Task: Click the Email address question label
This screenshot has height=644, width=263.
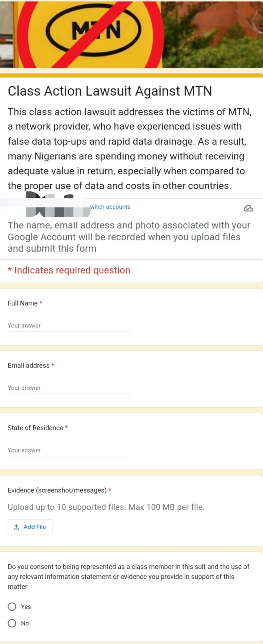Action: (x=28, y=365)
